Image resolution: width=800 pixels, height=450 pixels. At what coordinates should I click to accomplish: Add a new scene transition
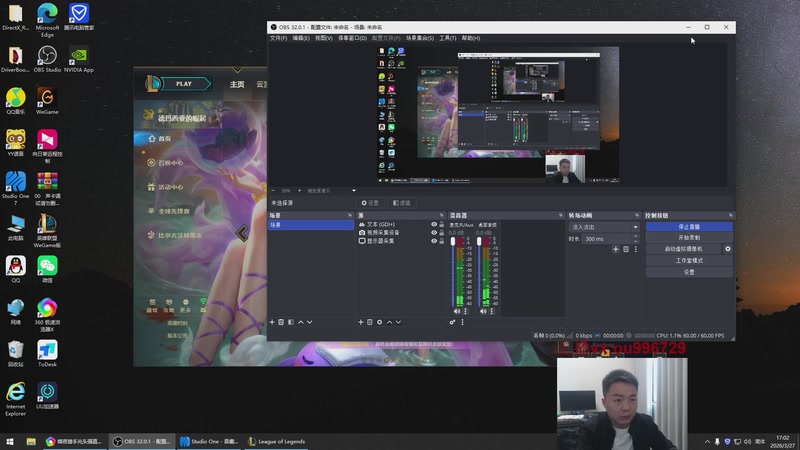pyautogui.click(x=616, y=249)
